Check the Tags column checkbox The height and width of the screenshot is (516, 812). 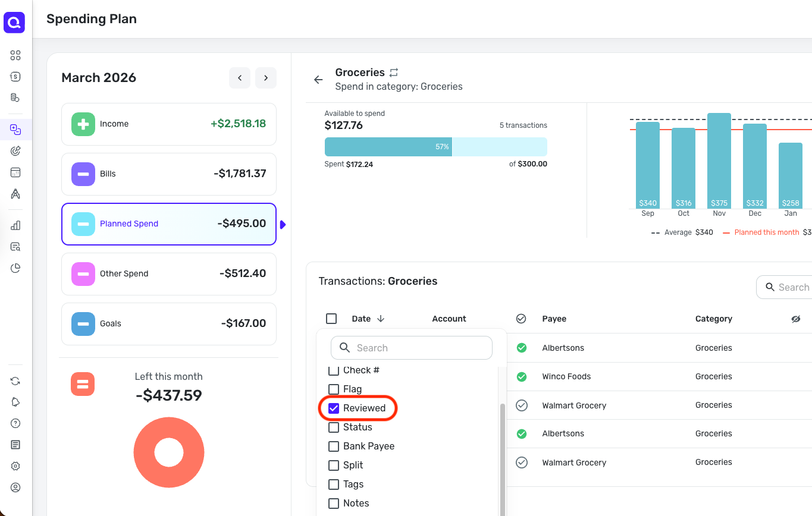point(334,484)
